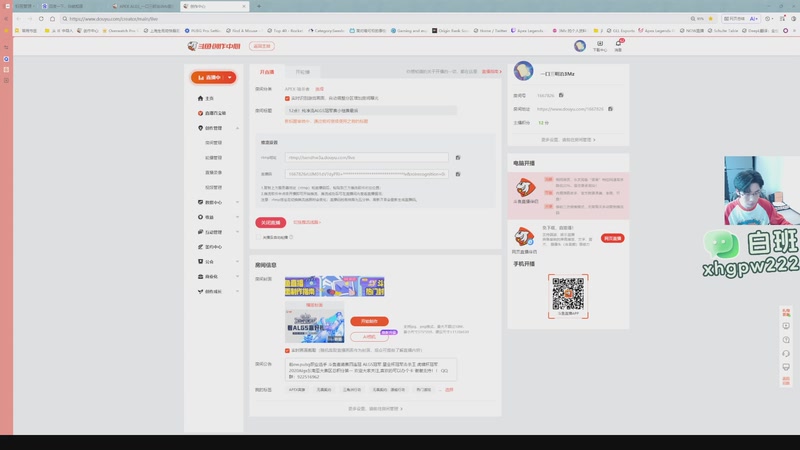The height and width of the screenshot is (450, 800).
Task: Open the 直播中 status dropdown arrow
Action: 230,78
